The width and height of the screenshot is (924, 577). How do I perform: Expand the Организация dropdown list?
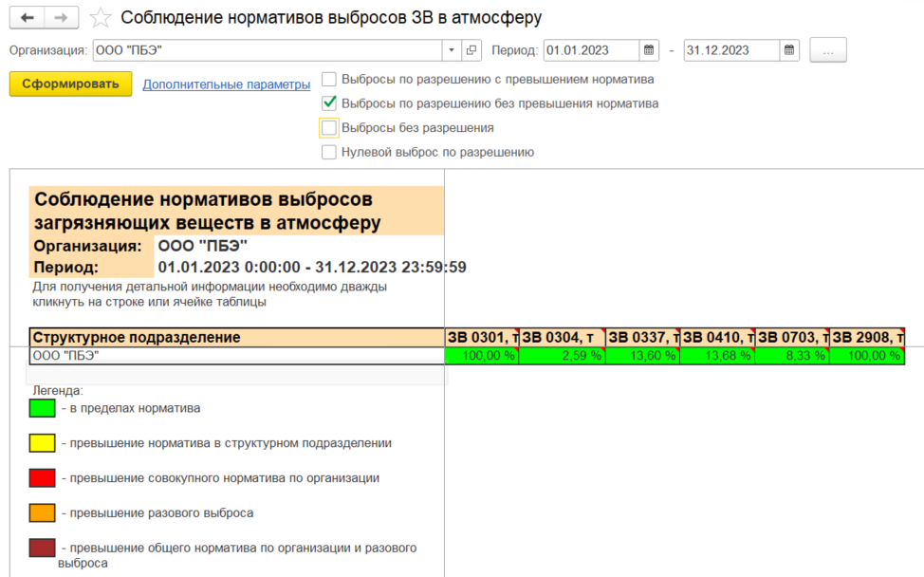[452, 50]
